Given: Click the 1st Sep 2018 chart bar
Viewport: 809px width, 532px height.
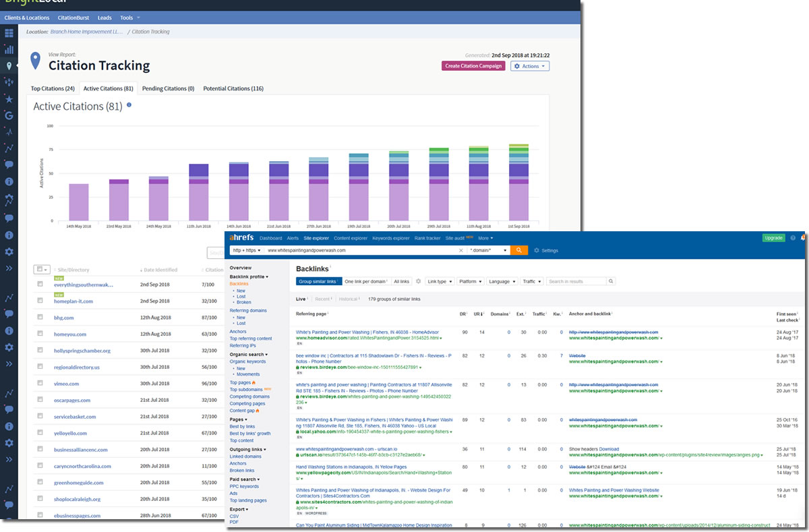Looking at the screenshot, I should [518, 182].
